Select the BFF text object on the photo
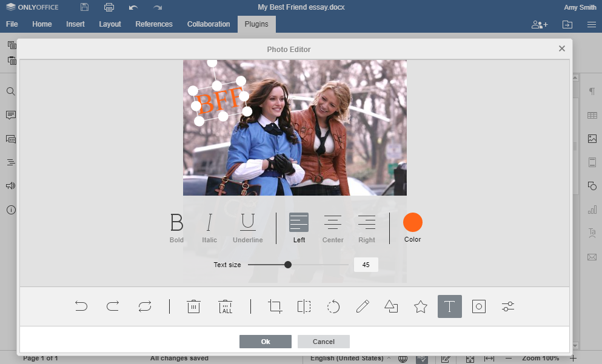 [219, 101]
